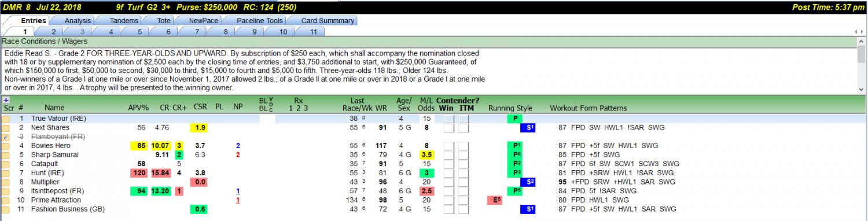Image resolution: width=868 pixels, height=221 pixels.
Task: Select the Multiplier horse name
Action: click(45, 182)
